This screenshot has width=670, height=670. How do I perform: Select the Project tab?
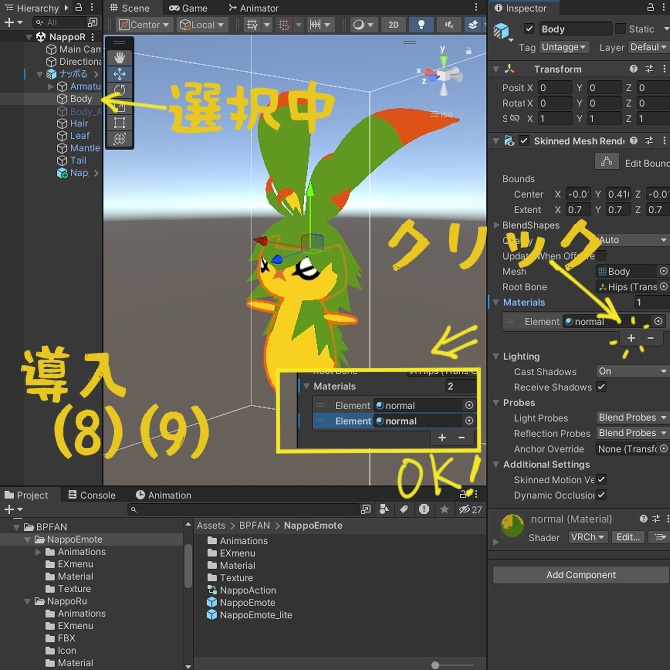[26, 495]
